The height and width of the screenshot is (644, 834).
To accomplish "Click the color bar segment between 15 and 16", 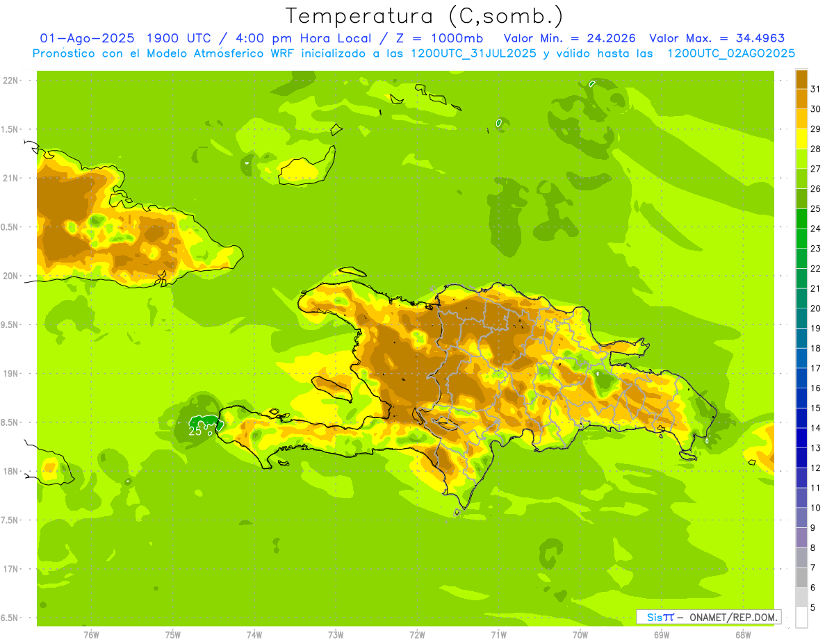I will pos(801,398).
